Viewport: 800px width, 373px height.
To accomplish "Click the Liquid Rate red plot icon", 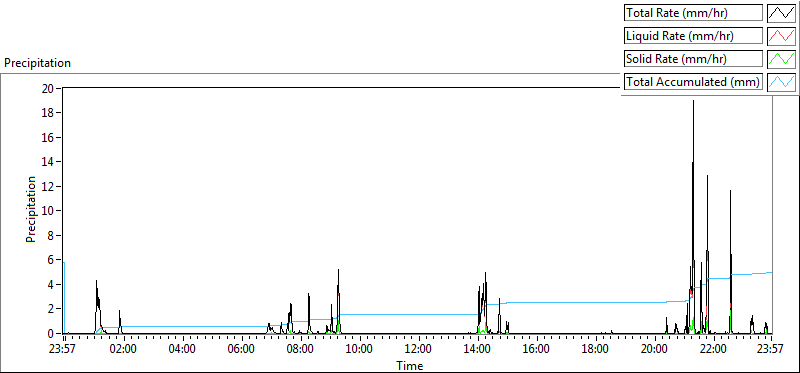I will point(781,36).
